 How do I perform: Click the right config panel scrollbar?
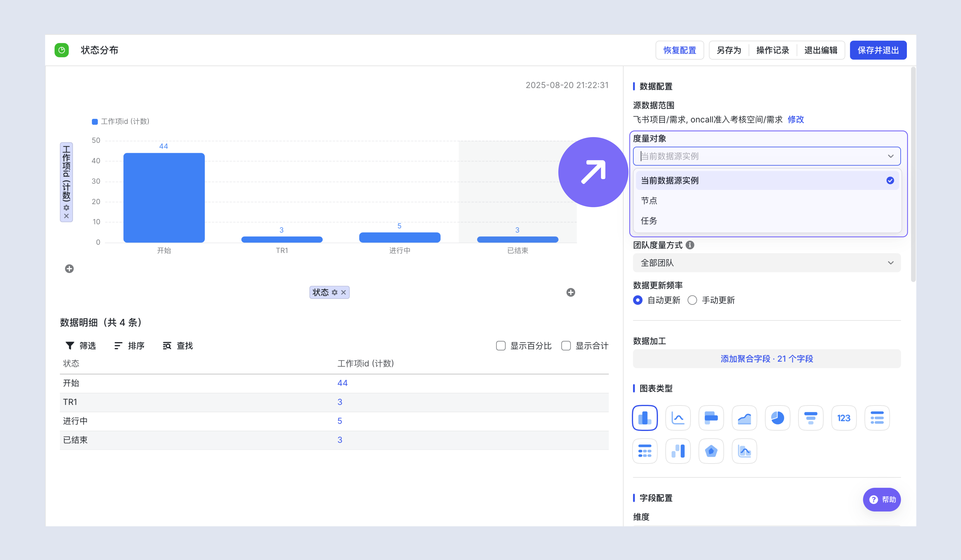[x=913, y=174]
